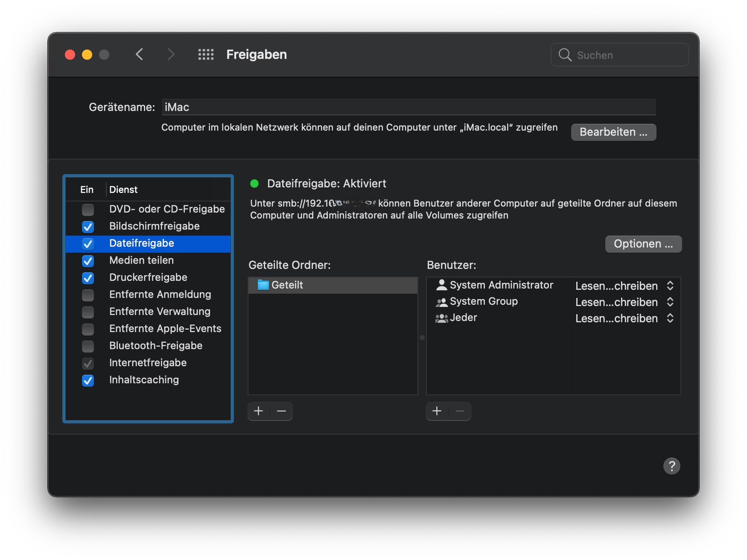
Task: Select Medien teilen service in list
Action: [x=141, y=260]
